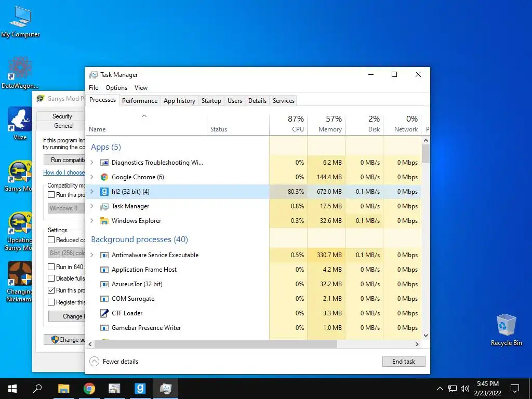
Task: Switch to Garry's Mod taskbar button
Action: click(140, 389)
